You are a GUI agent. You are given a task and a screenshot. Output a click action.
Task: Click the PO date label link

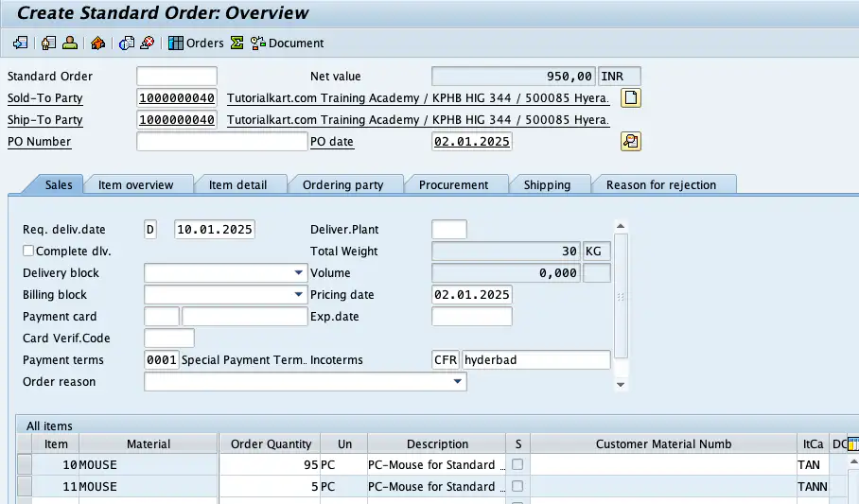click(x=331, y=141)
